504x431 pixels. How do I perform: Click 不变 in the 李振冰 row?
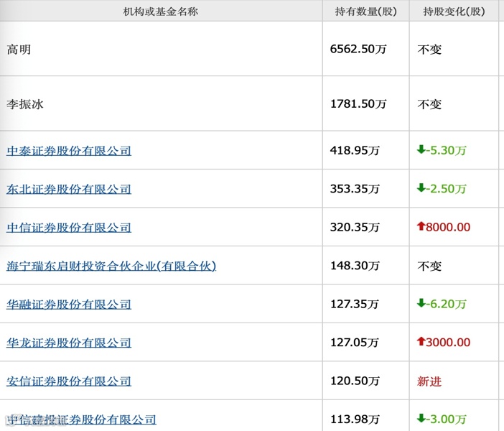click(x=429, y=104)
